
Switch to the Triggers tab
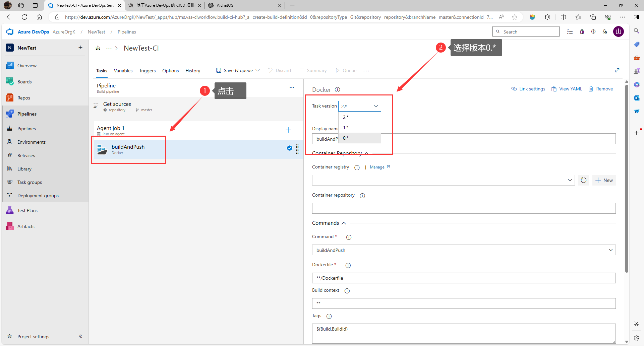coord(148,71)
